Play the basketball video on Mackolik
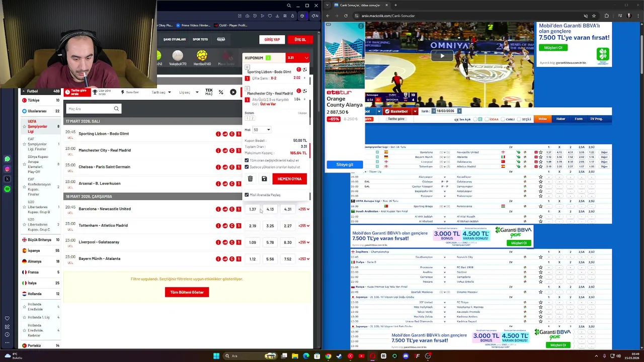 [442, 56]
